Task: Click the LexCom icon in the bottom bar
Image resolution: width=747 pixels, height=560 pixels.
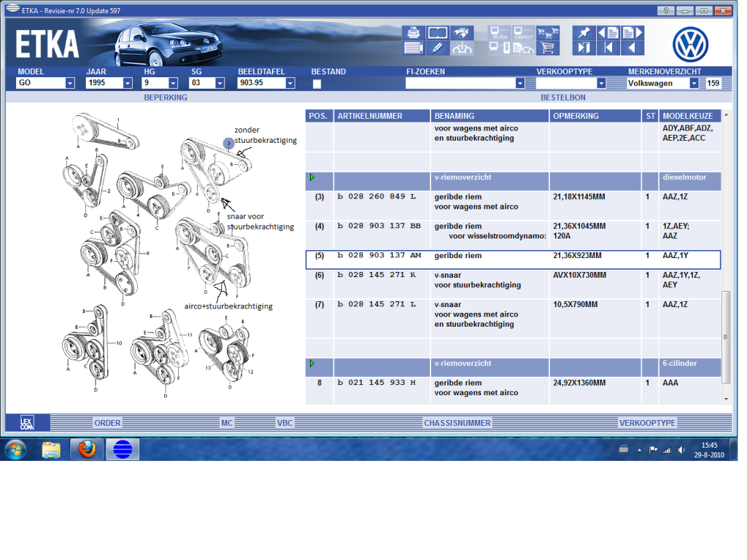Action: pos(27,423)
